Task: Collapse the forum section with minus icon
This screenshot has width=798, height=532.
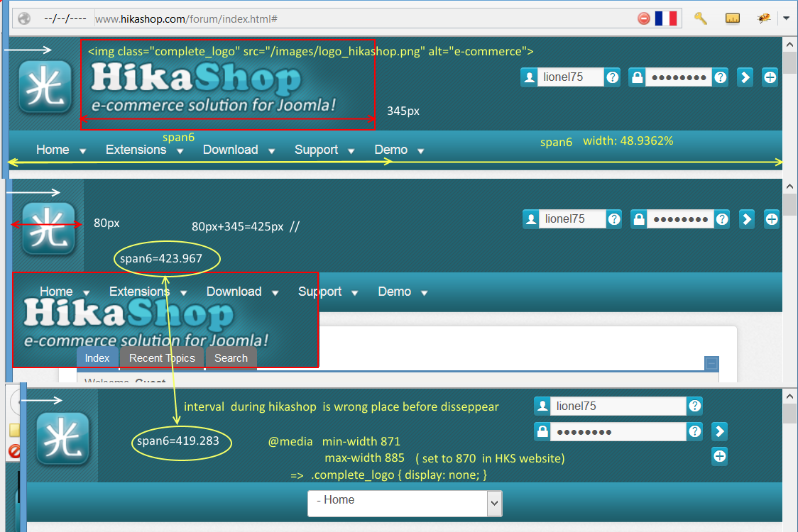Action: point(711,363)
